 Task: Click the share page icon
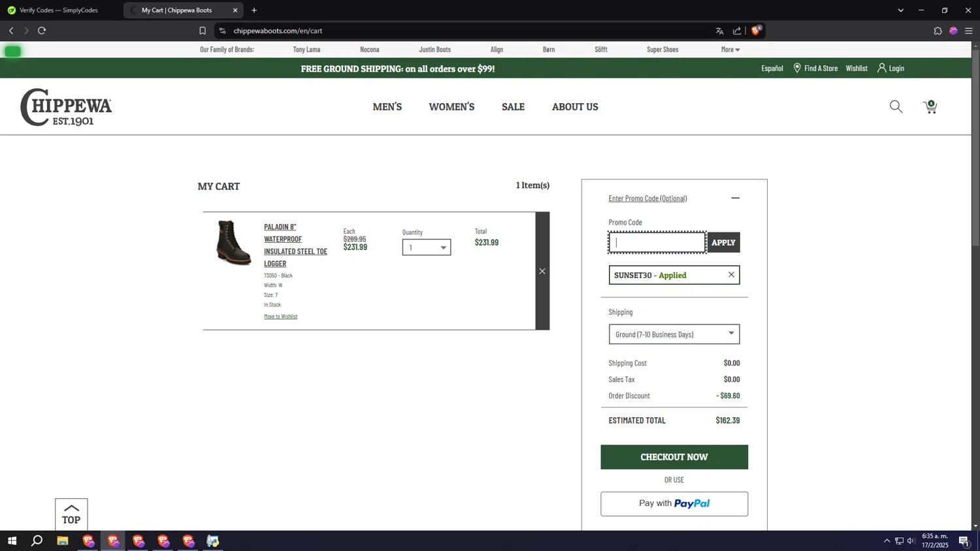tap(737, 31)
